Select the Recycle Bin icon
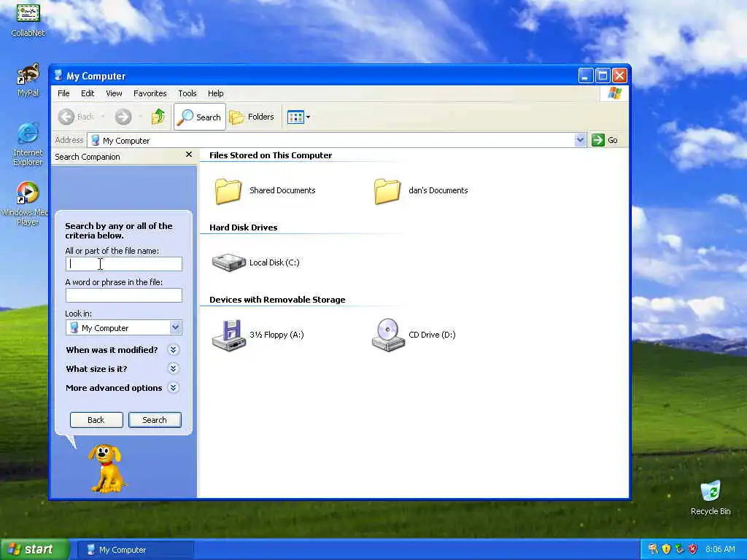This screenshot has width=747, height=560. coord(711,498)
